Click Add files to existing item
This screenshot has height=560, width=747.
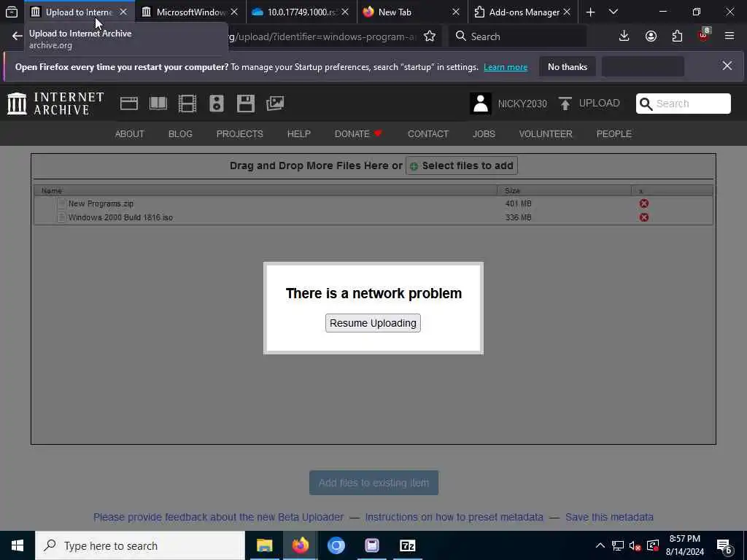(374, 483)
